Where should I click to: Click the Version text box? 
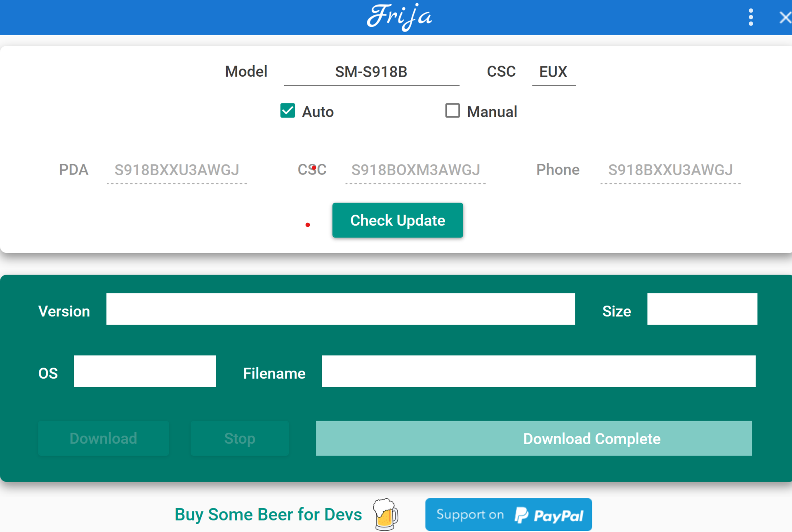[x=340, y=309]
